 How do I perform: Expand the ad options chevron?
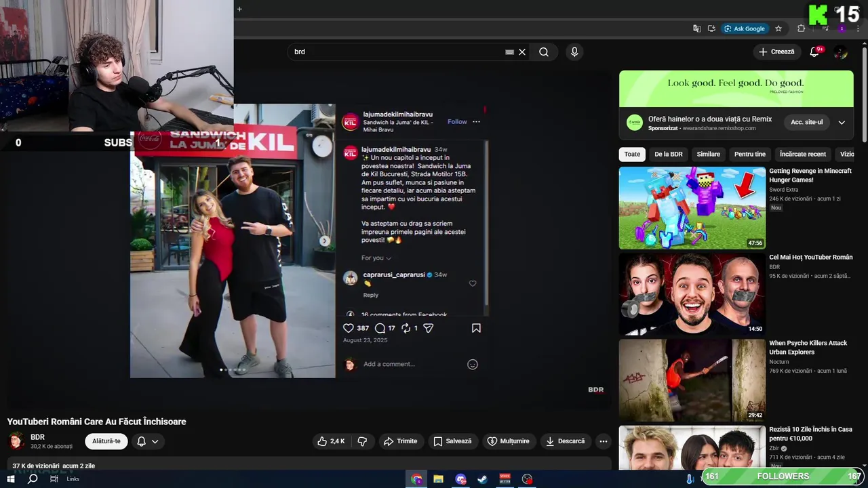842,123
